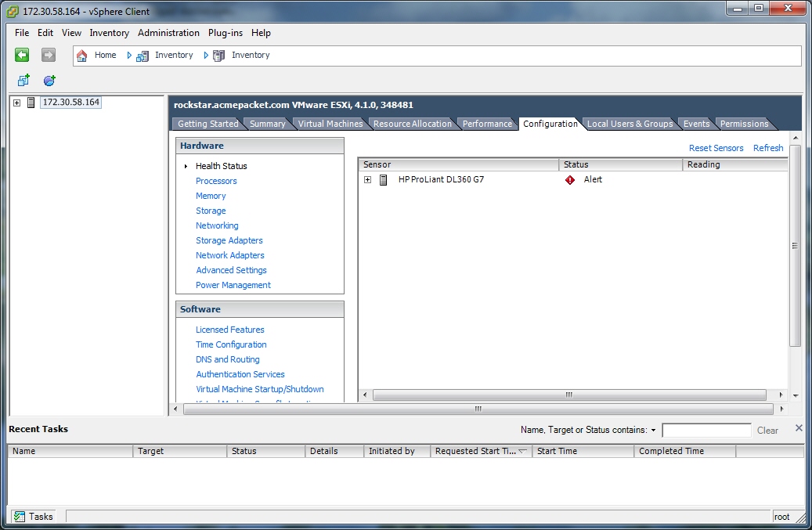
Task: Expand the HP ProLiant DL360 G7 sensor row
Action: tap(368, 179)
